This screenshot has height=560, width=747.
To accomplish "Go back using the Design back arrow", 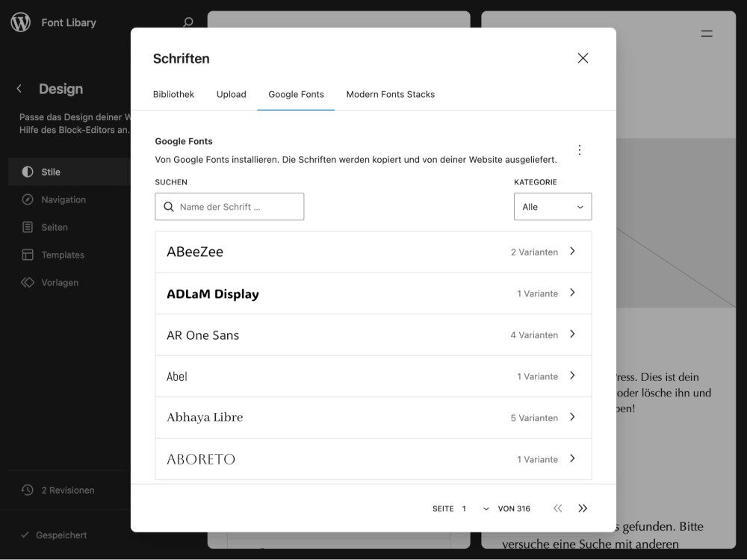I will tap(19, 89).
